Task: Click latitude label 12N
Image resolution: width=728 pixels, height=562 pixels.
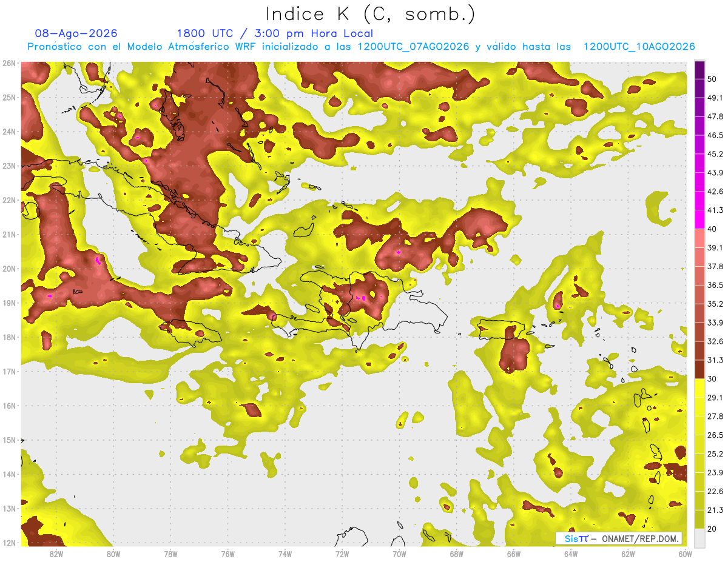Action: point(8,543)
